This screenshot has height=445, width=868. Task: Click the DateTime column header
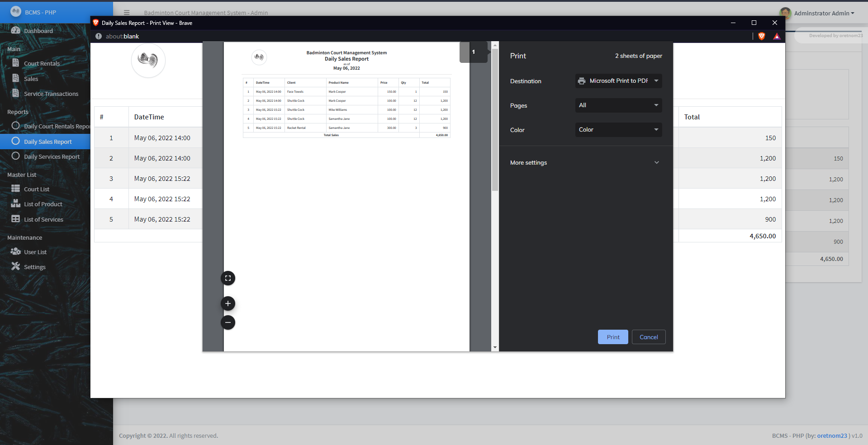click(149, 117)
